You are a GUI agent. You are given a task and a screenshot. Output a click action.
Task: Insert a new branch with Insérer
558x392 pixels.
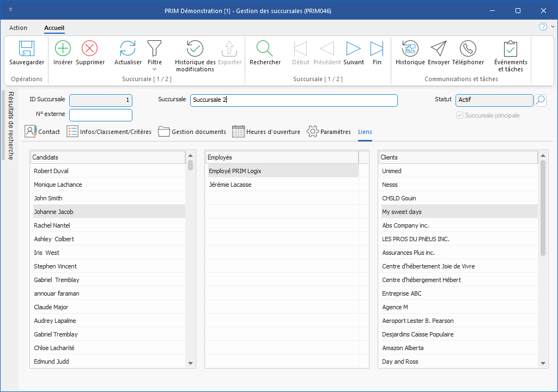pos(63,49)
